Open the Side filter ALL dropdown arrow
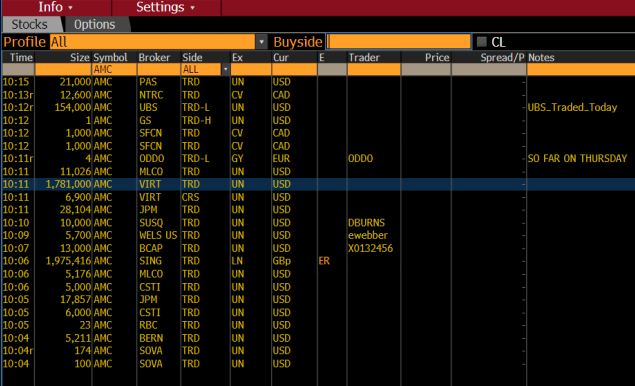 click(226, 69)
